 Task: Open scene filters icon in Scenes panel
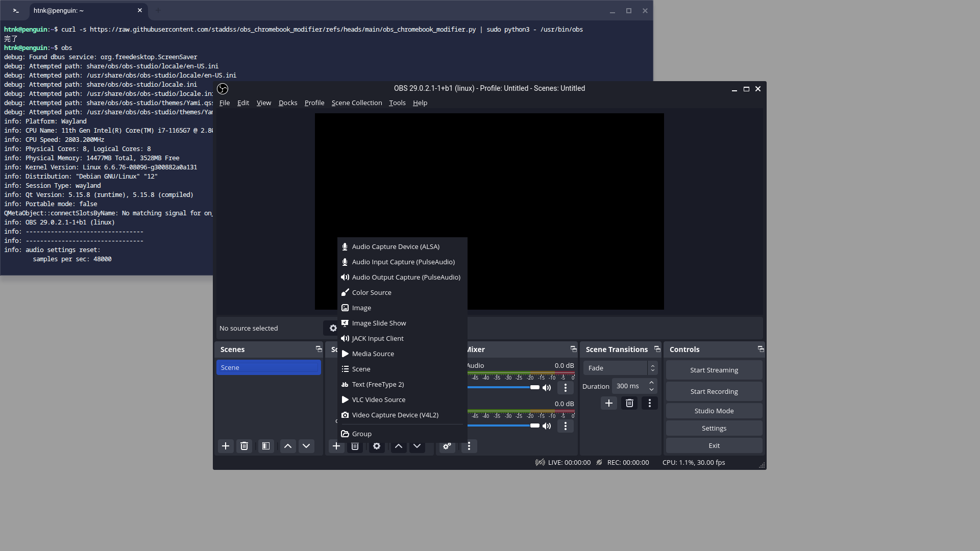tap(266, 446)
